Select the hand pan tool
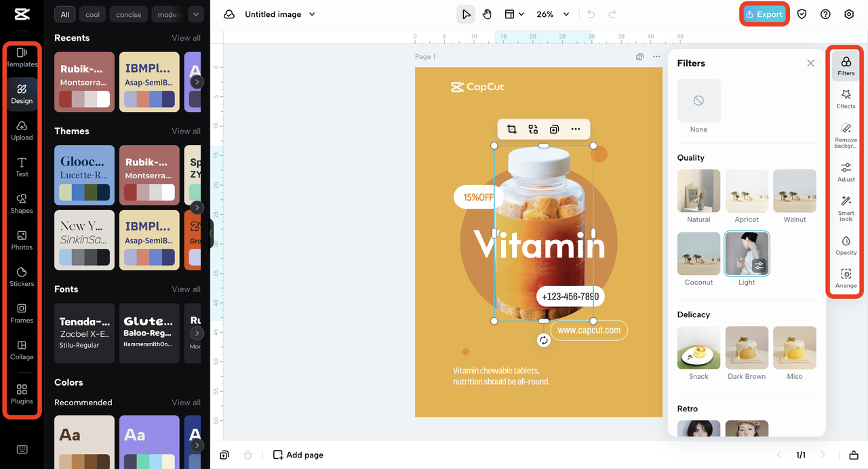Viewport: 868px width, 469px height. (x=488, y=14)
